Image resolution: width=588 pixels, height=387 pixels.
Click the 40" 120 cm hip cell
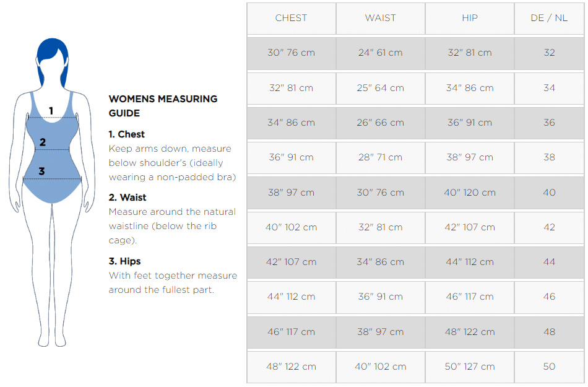click(470, 193)
